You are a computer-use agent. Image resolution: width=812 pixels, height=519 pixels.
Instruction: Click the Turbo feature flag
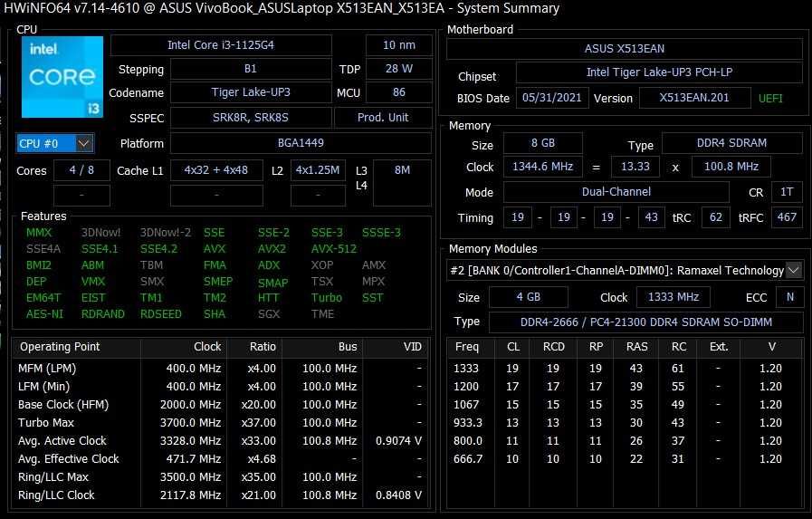click(327, 298)
